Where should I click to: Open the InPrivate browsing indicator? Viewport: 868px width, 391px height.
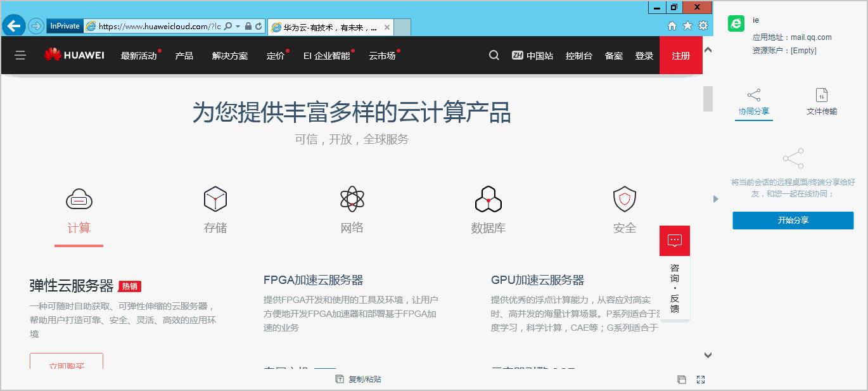click(65, 26)
